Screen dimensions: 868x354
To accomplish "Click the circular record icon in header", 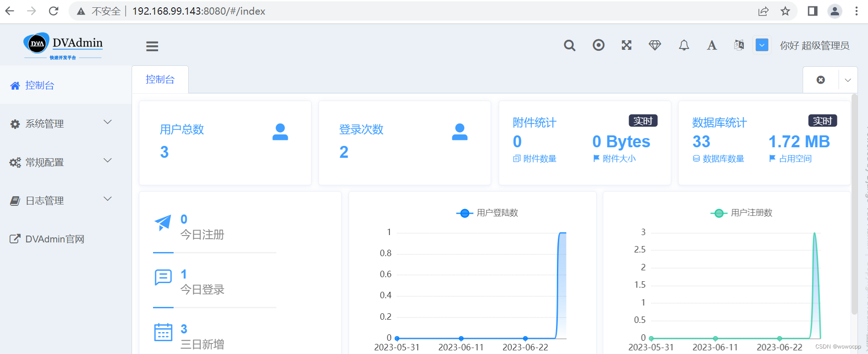I will (598, 45).
